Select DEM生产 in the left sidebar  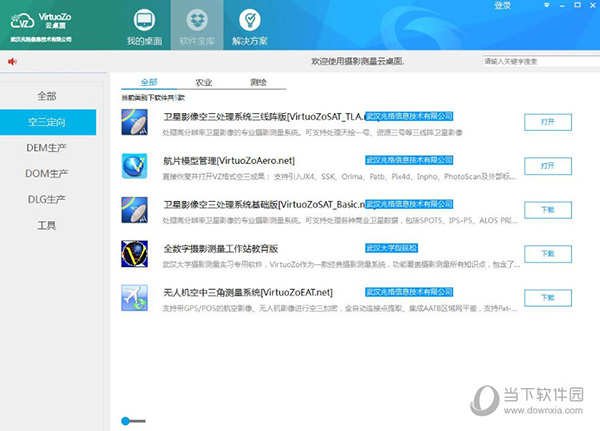click(47, 148)
